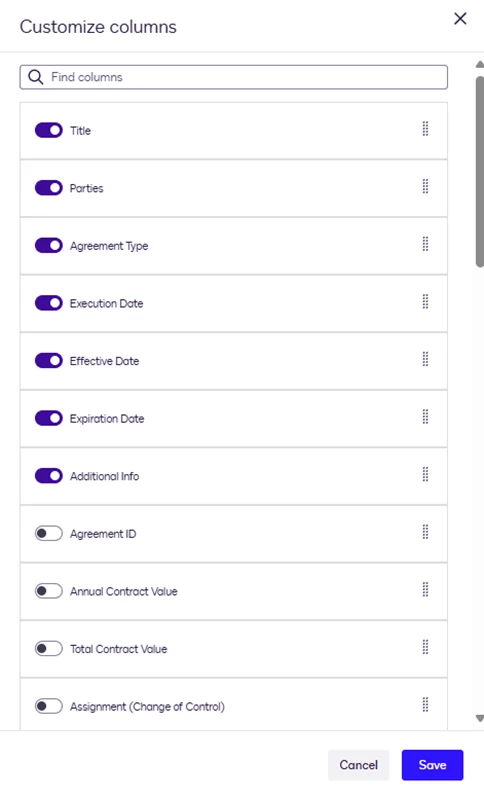
Task: Click the Execution Date drag handle icon
Action: pyautogui.click(x=426, y=302)
